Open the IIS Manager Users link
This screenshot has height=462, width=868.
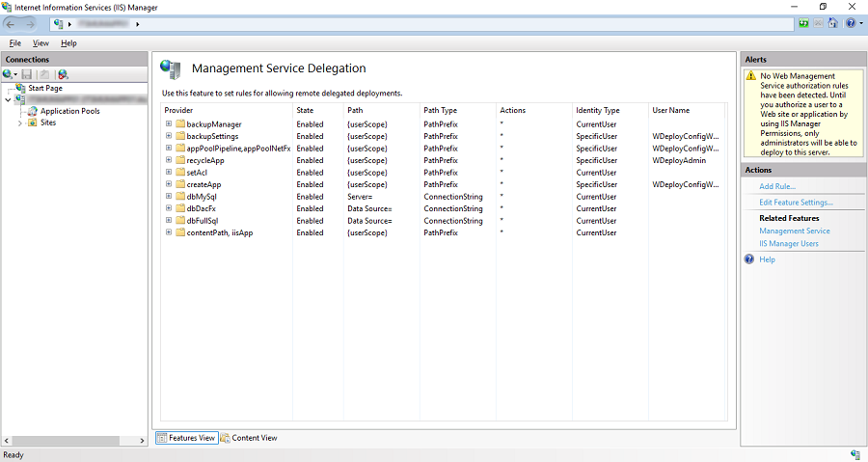pos(788,243)
